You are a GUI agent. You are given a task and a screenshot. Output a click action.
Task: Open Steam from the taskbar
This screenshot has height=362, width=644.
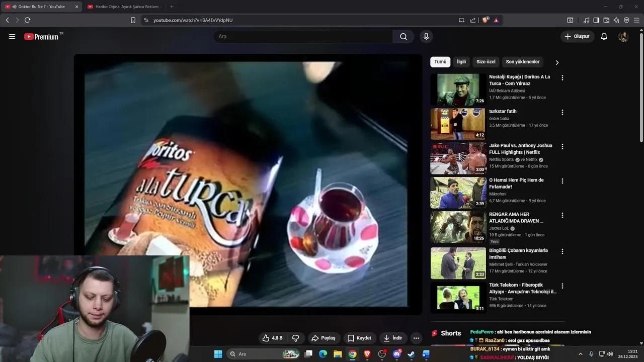coord(411,354)
